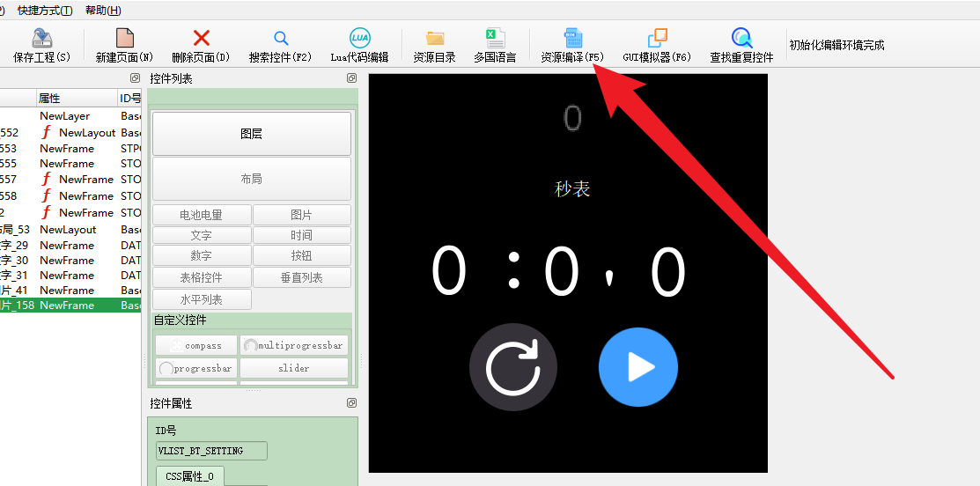
Task: Select highlighted 片_158 NewFrame row
Action: 70,306
